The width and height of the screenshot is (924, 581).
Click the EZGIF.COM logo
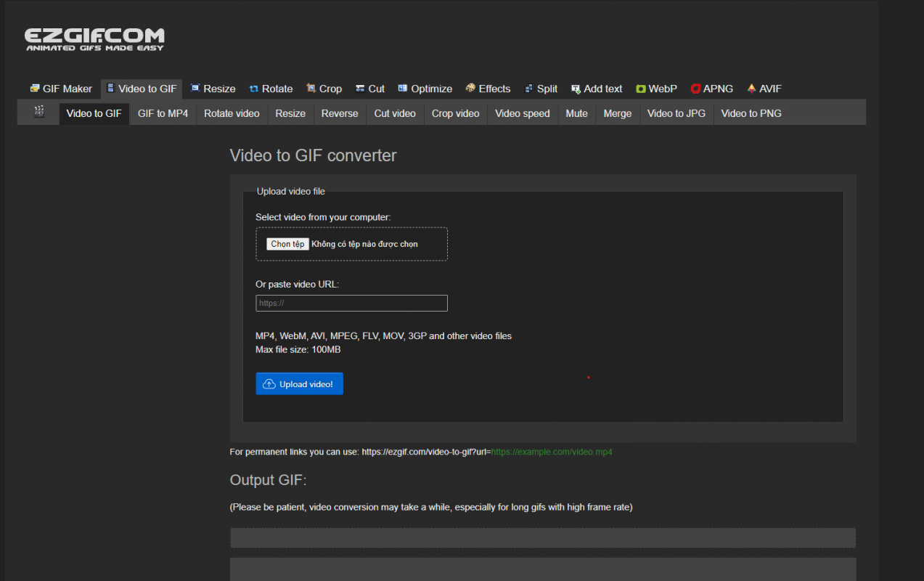pyautogui.click(x=94, y=39)
